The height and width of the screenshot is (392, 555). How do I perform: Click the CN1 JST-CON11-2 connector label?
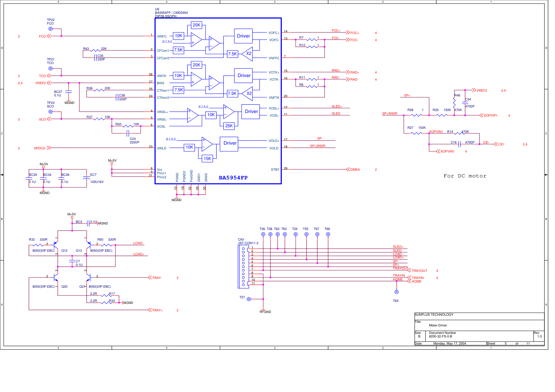pyautogui.click(x=248, y=241)
